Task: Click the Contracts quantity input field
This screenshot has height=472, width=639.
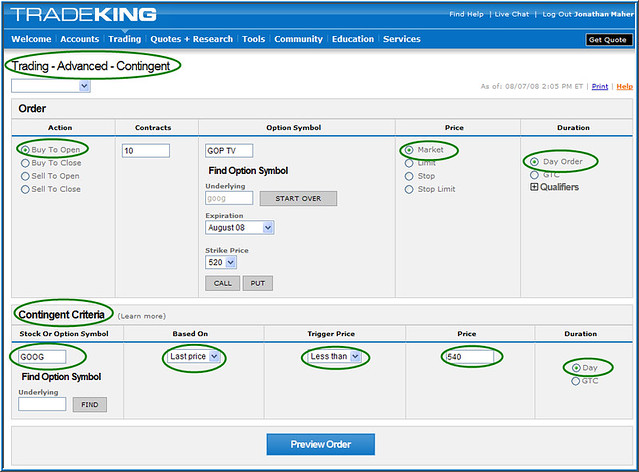Action: tap(145, 150)
